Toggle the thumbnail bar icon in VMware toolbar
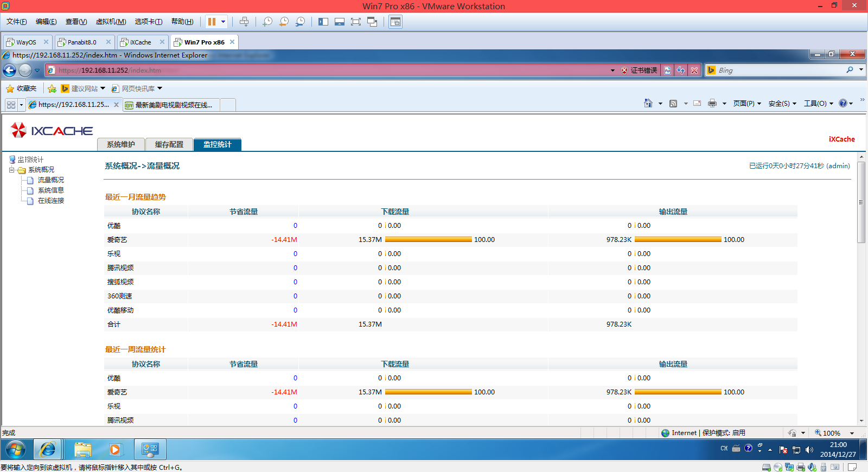868x472 pixels. point(340,22)
